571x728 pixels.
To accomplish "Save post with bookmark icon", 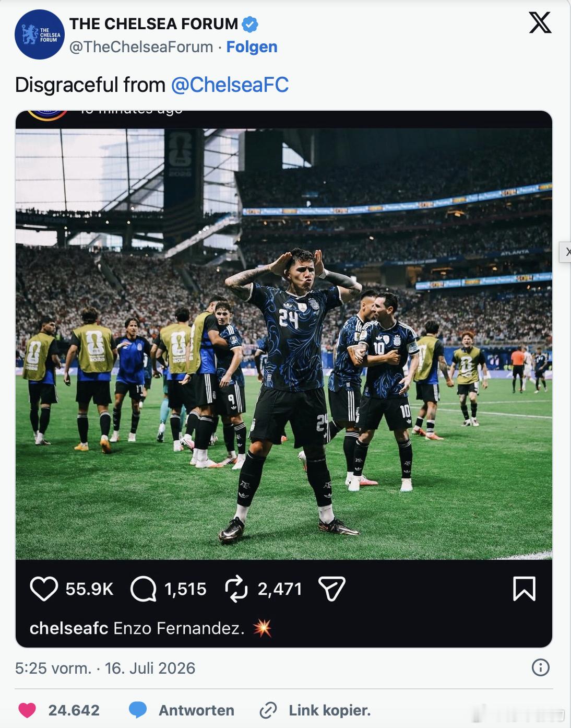I will pos(524,589).
